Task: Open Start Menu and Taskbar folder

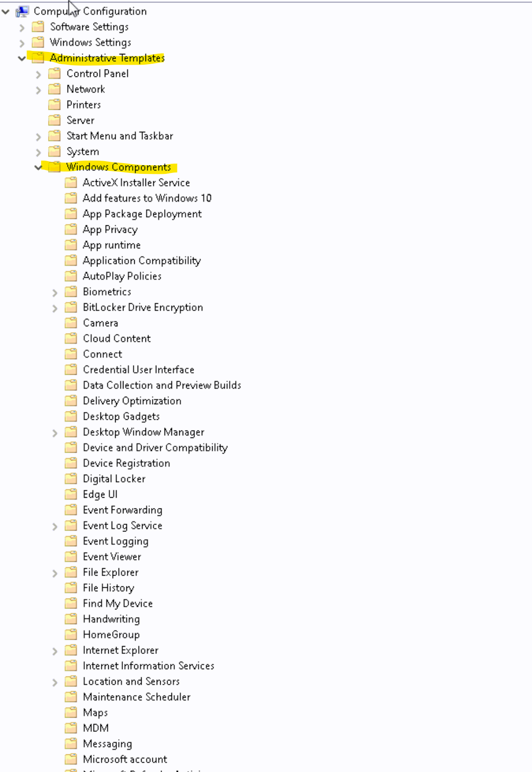Action: pyautogui.click(x=120, y=136)
